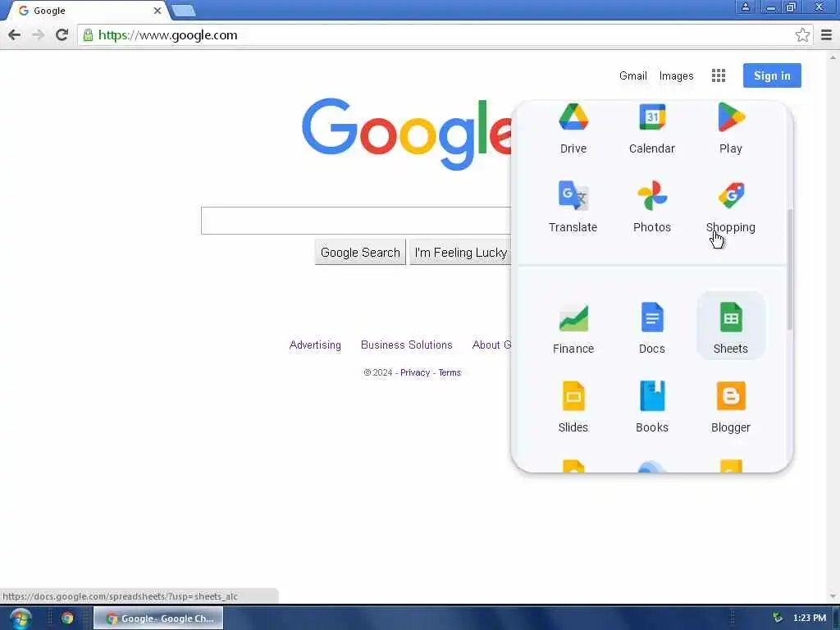Go forward with the grayed arrow

38,35
